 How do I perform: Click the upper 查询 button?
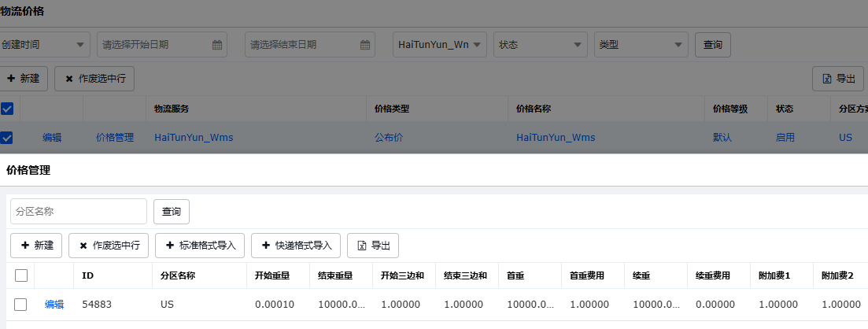(712, 44)
